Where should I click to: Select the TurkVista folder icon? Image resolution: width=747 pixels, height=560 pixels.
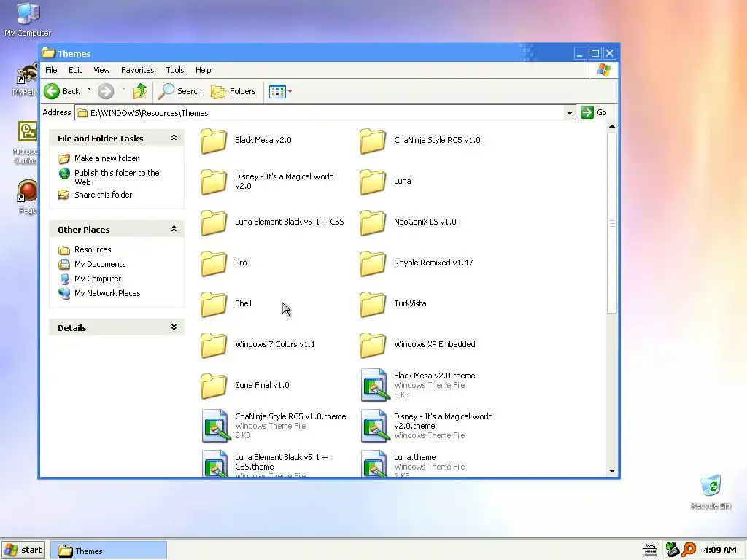tap(373, 304)
